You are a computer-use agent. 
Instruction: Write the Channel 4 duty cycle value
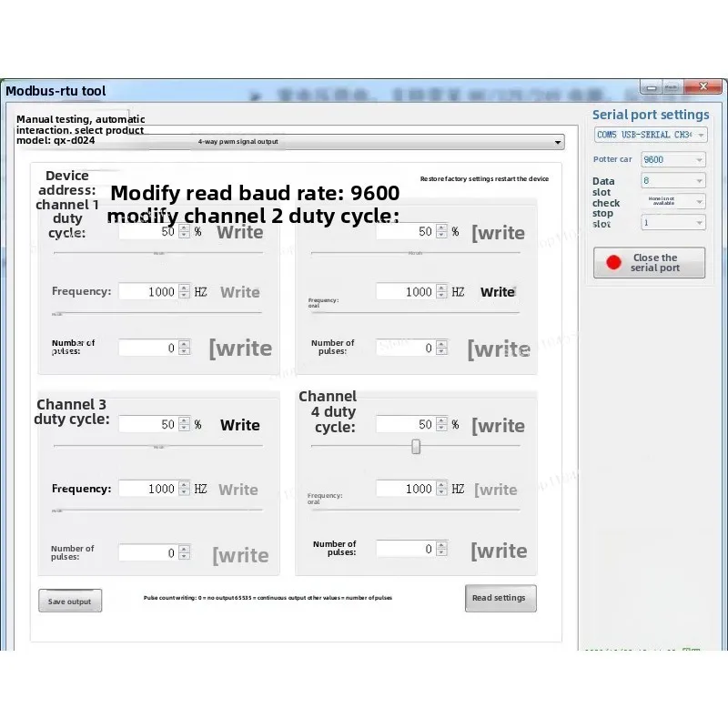tap(498, 426)
